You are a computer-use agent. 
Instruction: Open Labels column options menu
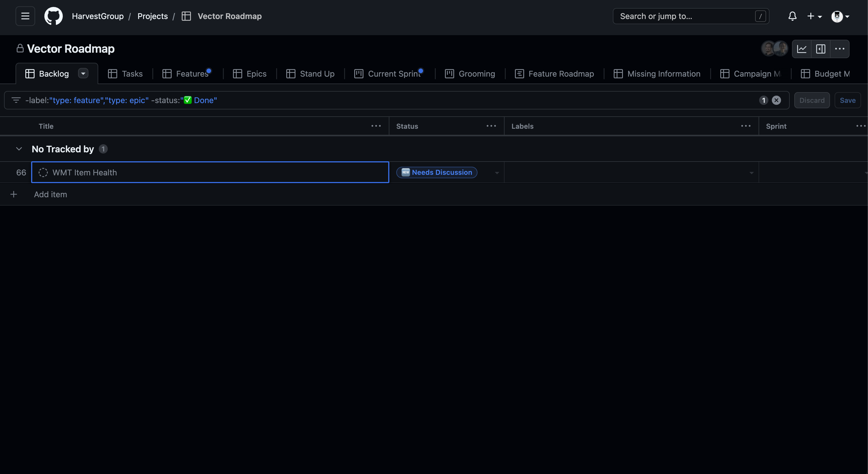[746, 126]
